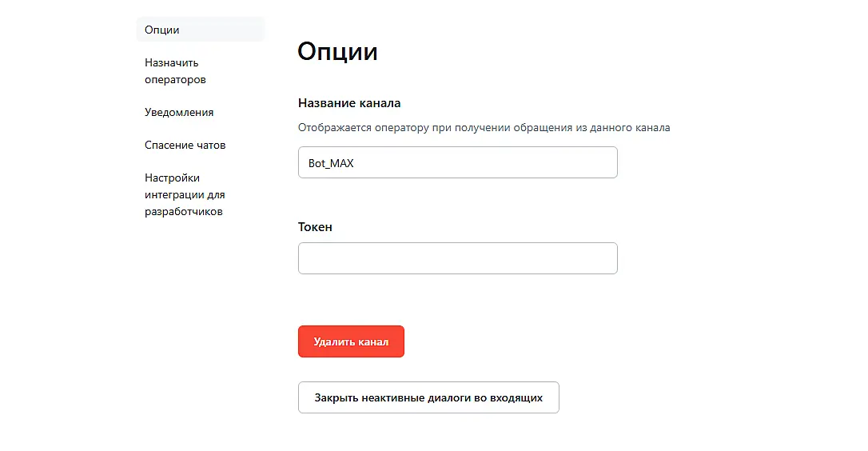Click the Опции page heading
This screenshot has height=451, width=868.
click(x=337, y=52)
